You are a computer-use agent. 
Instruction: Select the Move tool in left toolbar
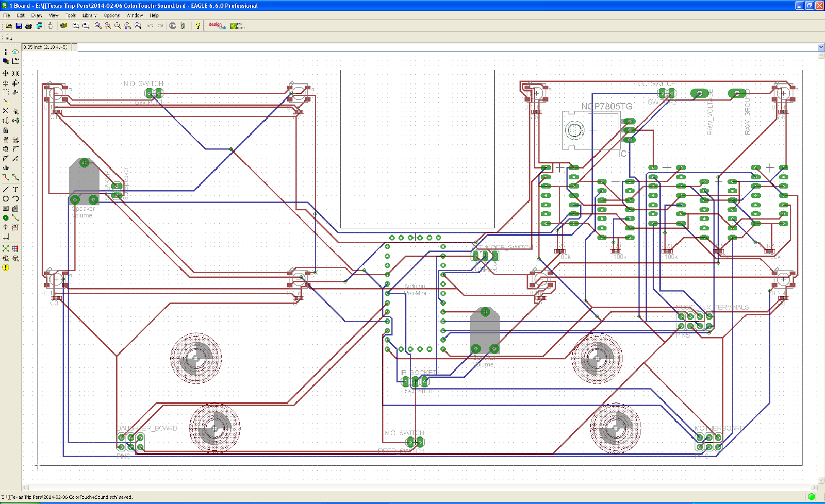[x=6, y=73]
